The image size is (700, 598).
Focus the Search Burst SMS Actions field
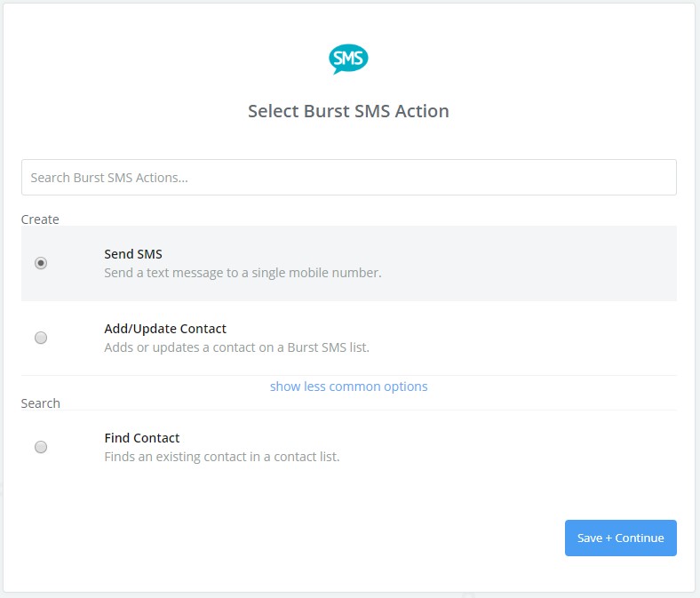click(348, 178)
